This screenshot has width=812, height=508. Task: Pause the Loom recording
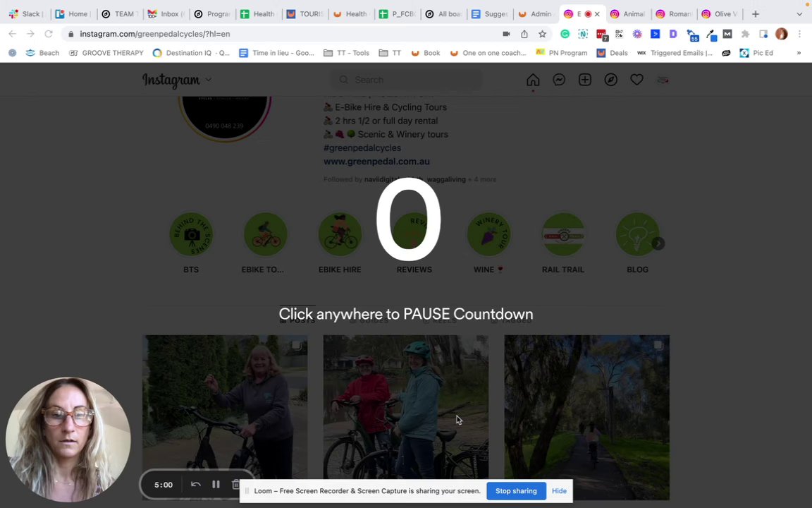[x=216, y=485]
